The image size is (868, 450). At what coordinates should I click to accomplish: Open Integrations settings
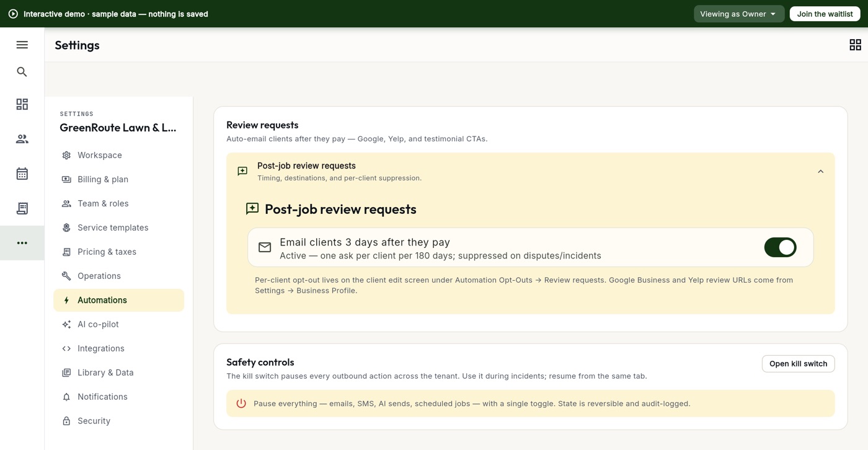[x=118, y=348]
